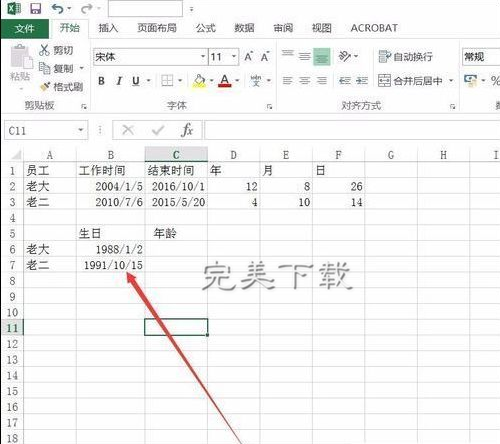Open the font settings dialog launcher next to 字体
Viewport: 500px width, 444px height.
pos(269,106)
